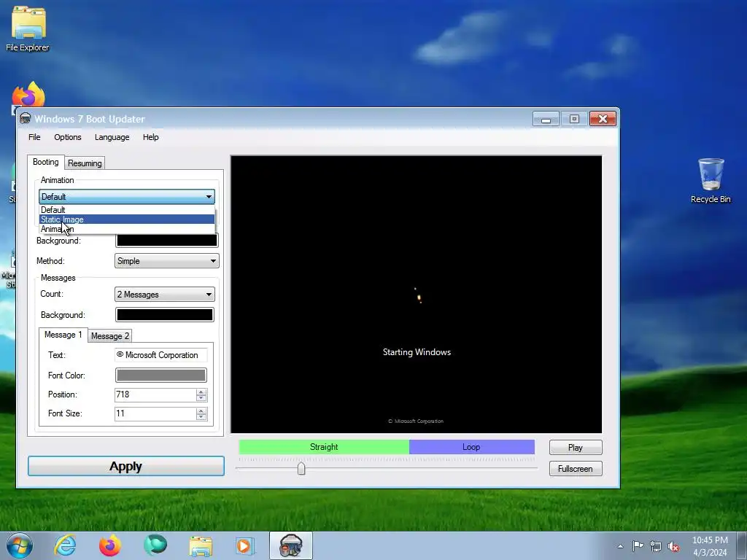The image size is (747, 560).
Task: Open the green globe browser taskbar icon
Action: click(x=155, y=545)
